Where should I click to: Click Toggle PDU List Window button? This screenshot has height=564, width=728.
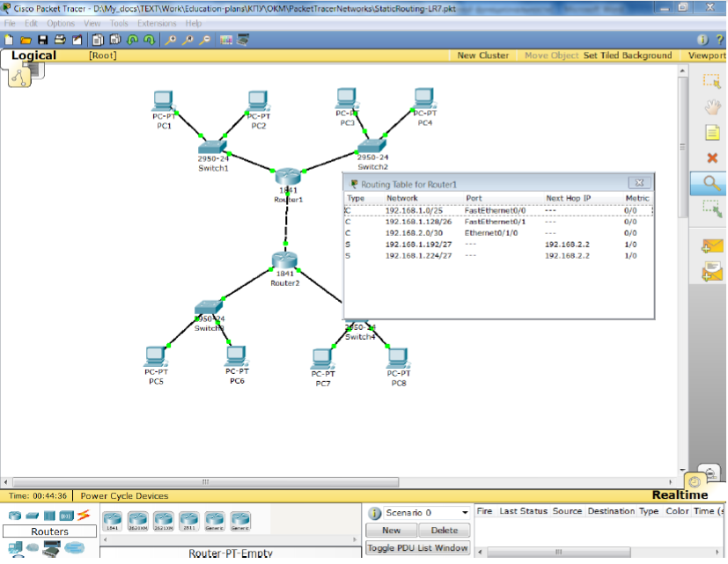click(x=417, y=548)
